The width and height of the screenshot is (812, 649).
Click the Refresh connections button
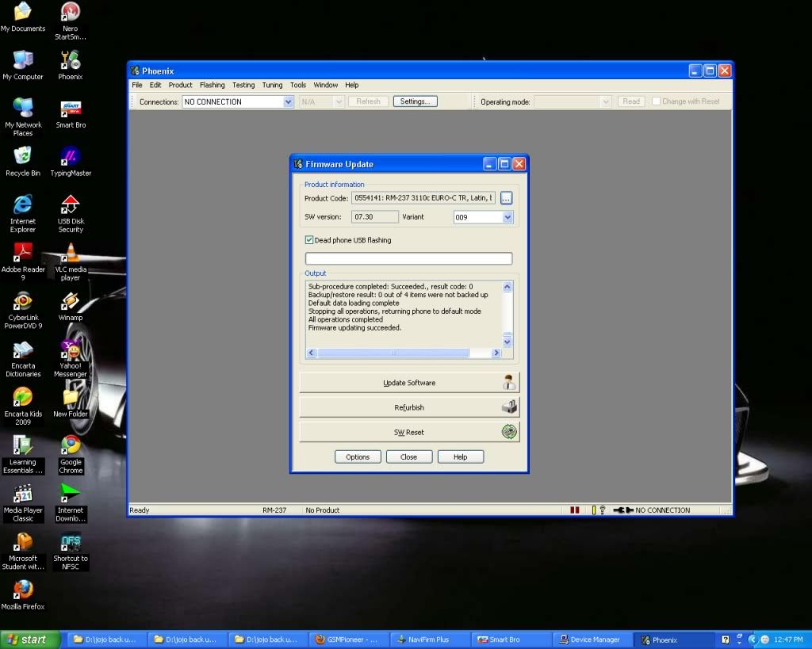368,101
